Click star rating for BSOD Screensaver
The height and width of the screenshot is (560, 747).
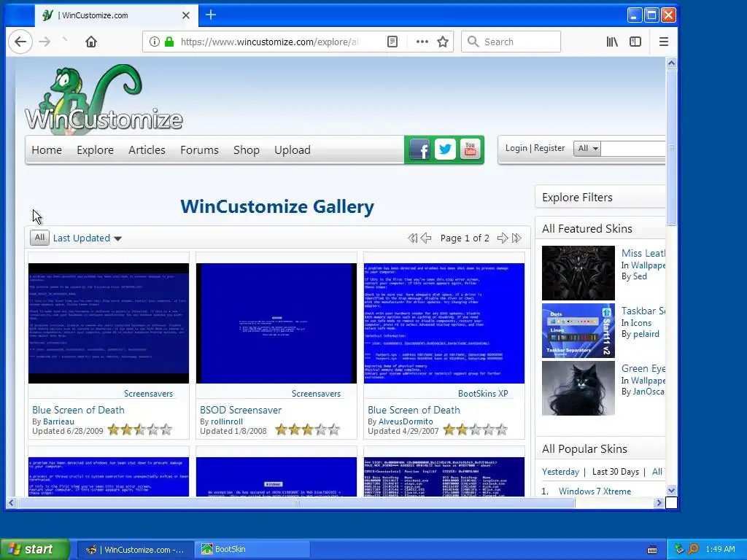point(308,430)
